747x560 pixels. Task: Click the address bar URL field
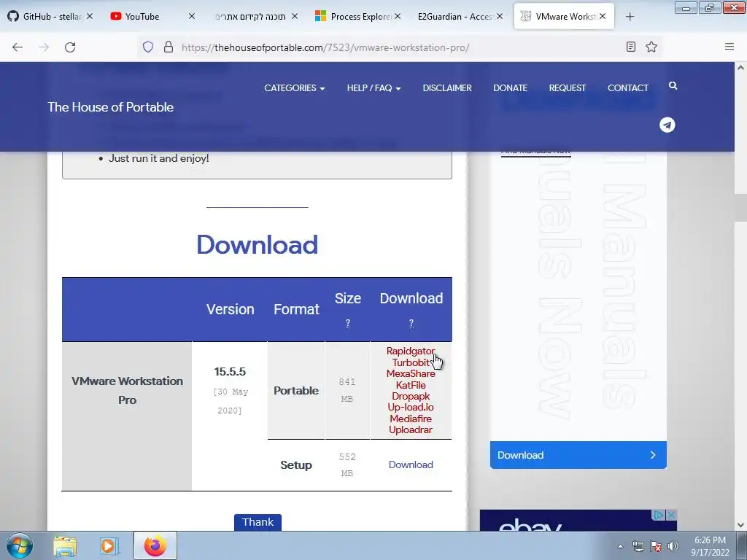tap(398, 47)
